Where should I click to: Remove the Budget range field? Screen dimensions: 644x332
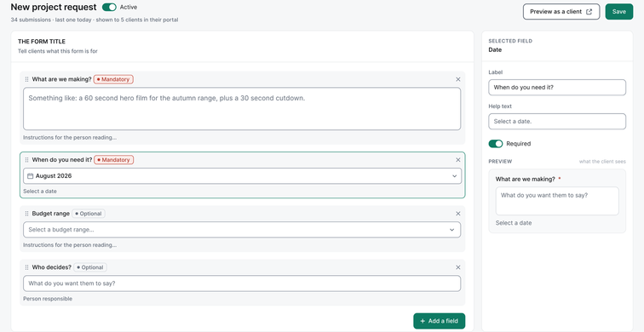[458, 214]
